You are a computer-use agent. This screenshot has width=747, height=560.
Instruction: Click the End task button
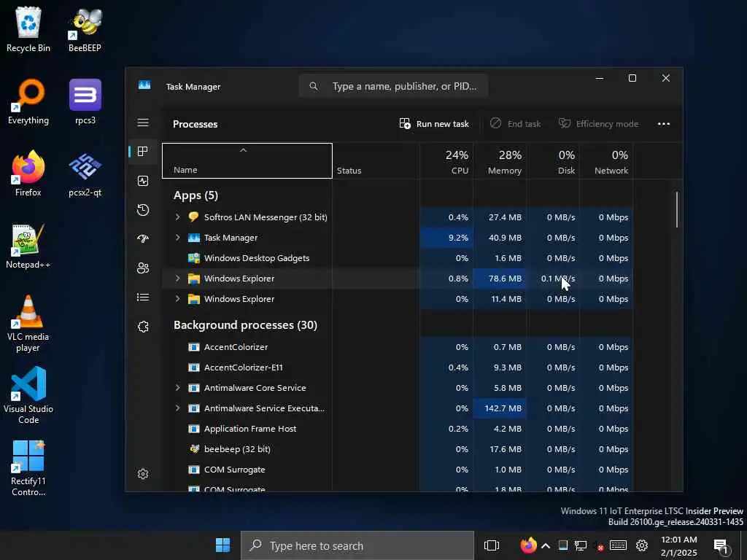pos(516,124)
